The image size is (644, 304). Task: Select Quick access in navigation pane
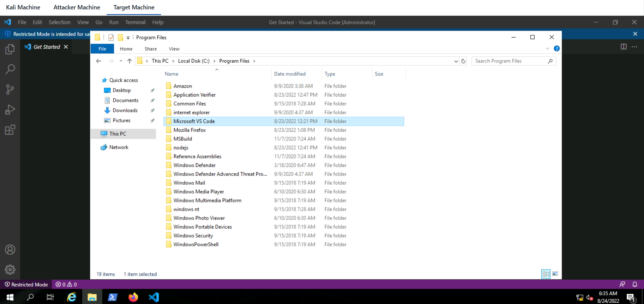[x=123, y=80]
